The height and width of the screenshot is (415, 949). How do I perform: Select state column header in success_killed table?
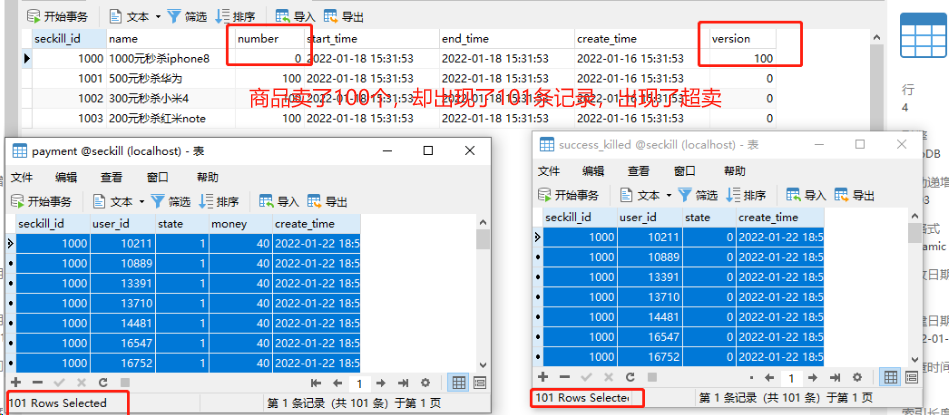tap(709, 217)
